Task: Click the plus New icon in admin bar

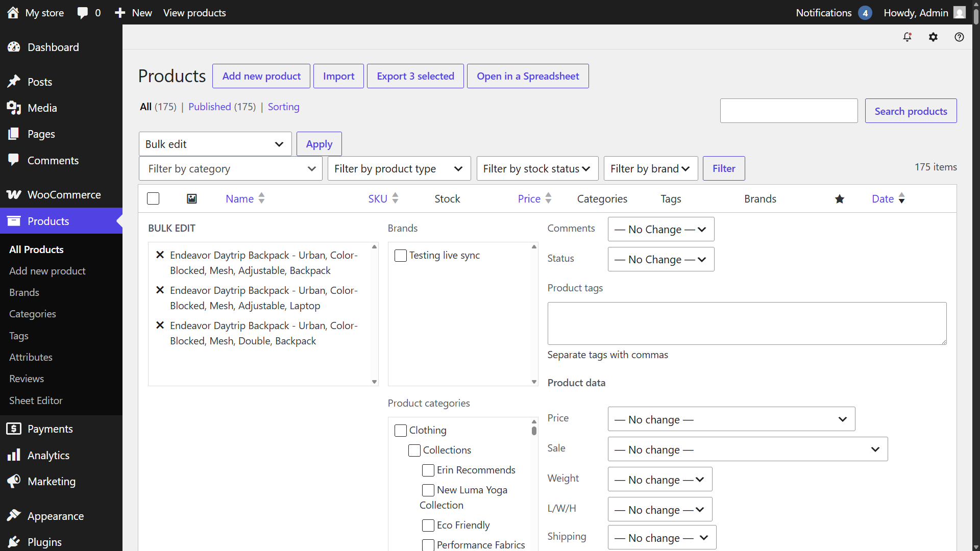Action: (x=120, y=13)
